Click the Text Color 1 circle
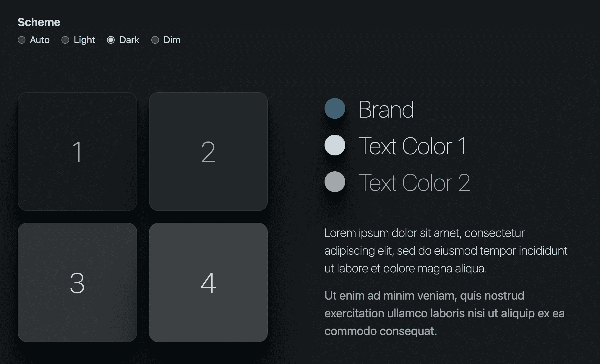This screenshot has height=364, width=600. [x=334, y=144]
